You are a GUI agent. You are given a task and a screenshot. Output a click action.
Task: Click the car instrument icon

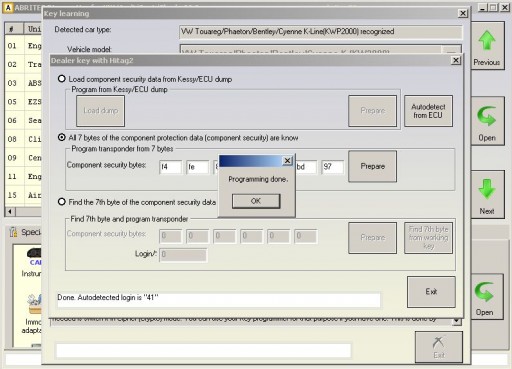click(34, 253)
